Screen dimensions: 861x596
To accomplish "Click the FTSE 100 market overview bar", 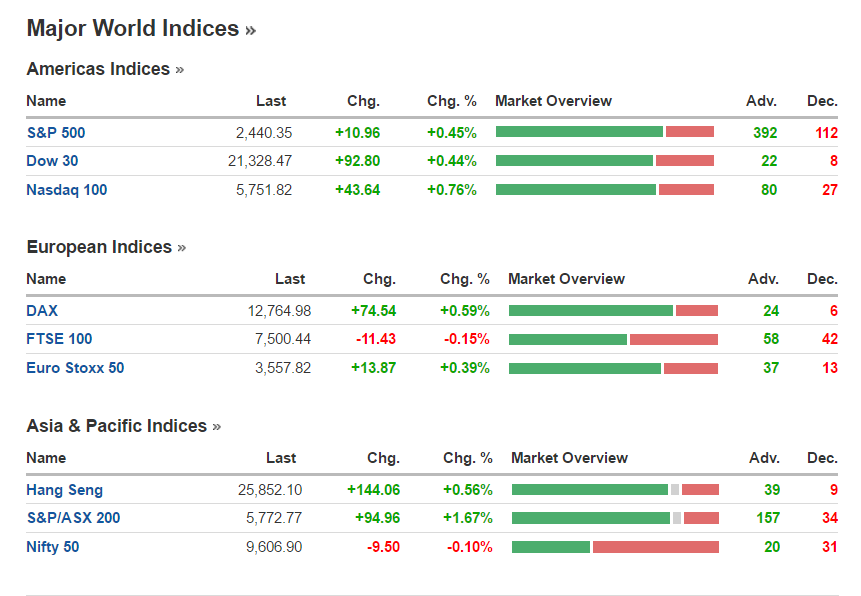I will [613, 339].
